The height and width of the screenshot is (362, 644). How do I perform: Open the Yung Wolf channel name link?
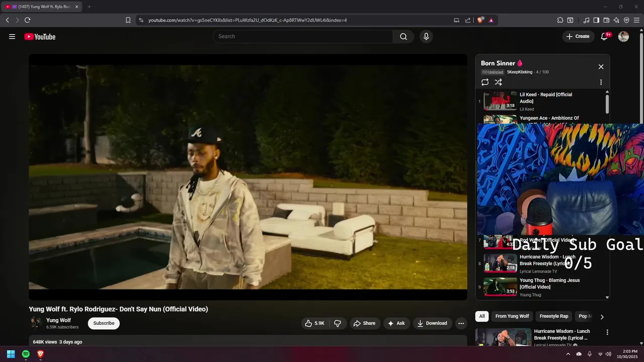(58, 320)
